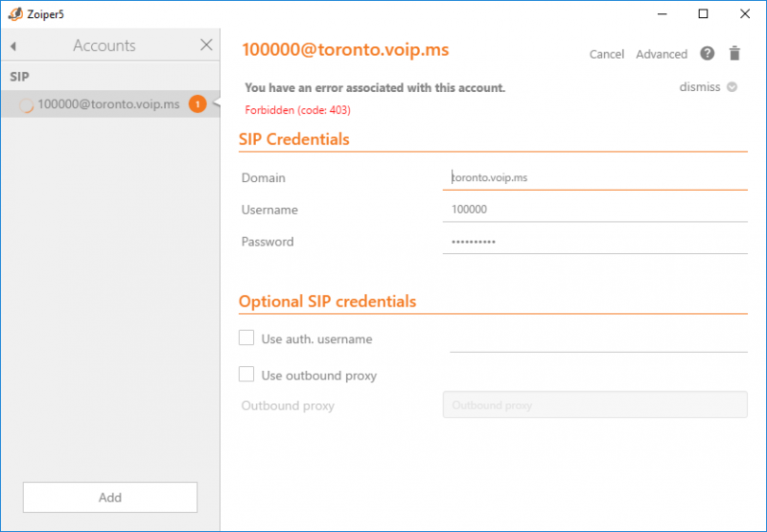The image size is (767, 532).
Task: Click Cancel to discard changes
Action: tap(607, 54)
